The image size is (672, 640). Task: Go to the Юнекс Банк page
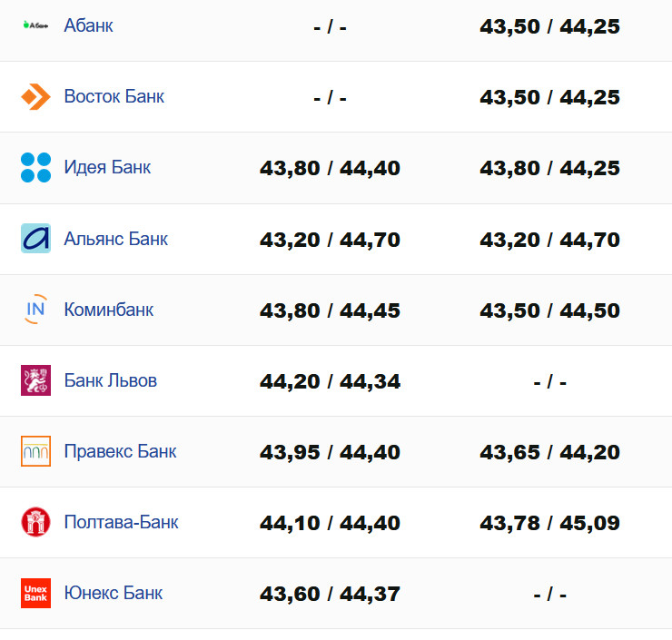[113, 593]
